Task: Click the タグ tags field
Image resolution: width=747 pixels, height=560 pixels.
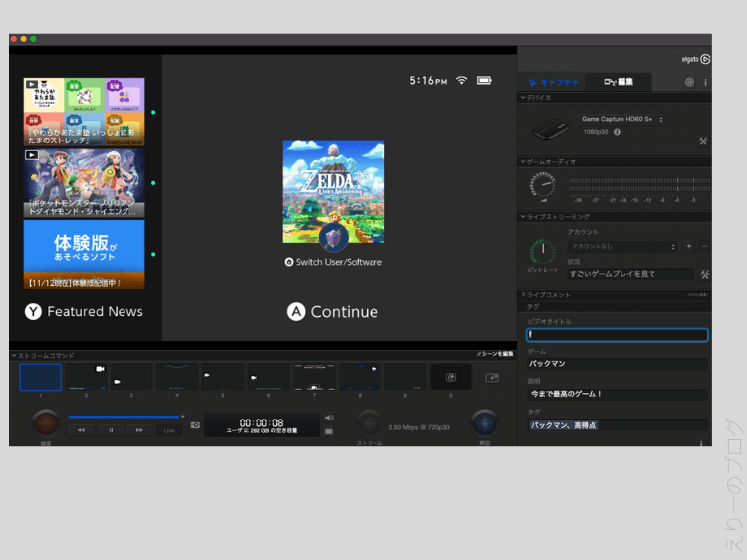Action: 618,425
